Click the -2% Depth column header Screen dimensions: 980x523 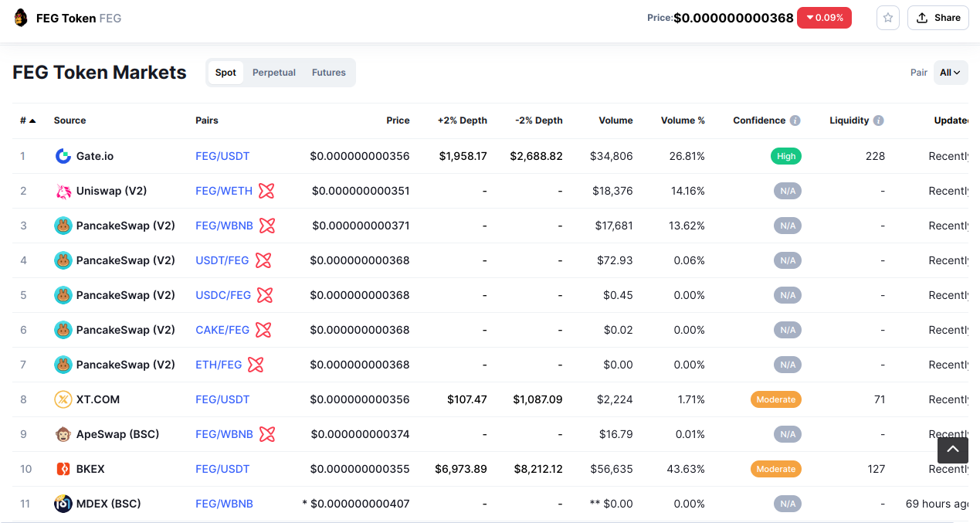pyautogui.click(x=539, y=121)
